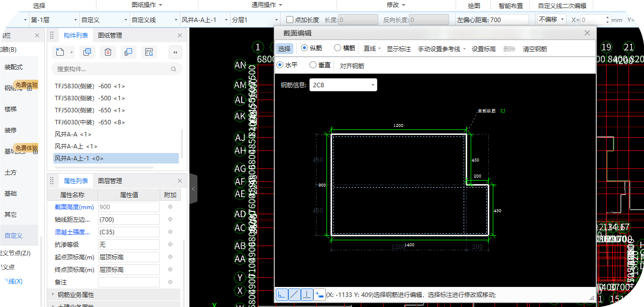The height and width of the screenshot is (307, 644).
Task: Click the dynamic input plus icon
Action: click(x=319, y=294)
